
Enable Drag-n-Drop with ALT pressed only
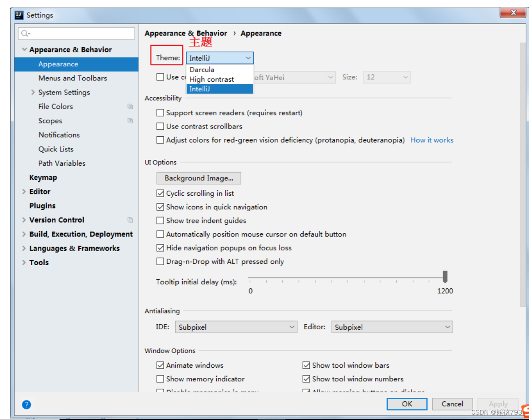click(x=160, y=262)
